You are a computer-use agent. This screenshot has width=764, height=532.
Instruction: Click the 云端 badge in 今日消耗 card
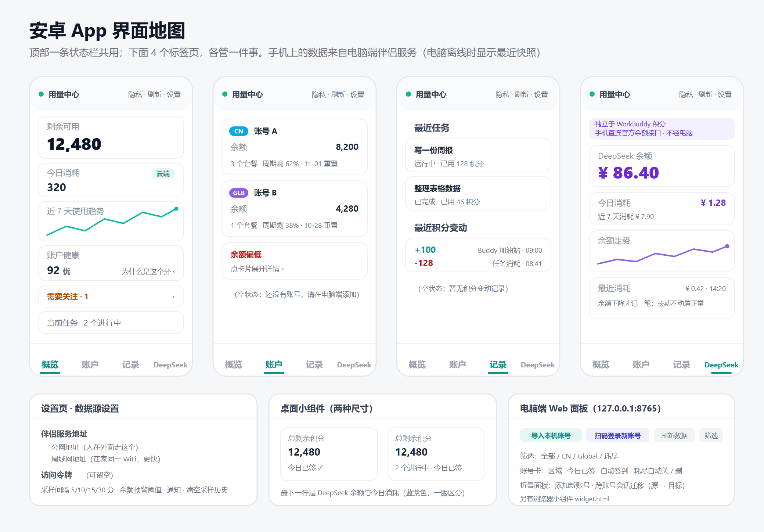pyautogui.click(x=163, y=174)
